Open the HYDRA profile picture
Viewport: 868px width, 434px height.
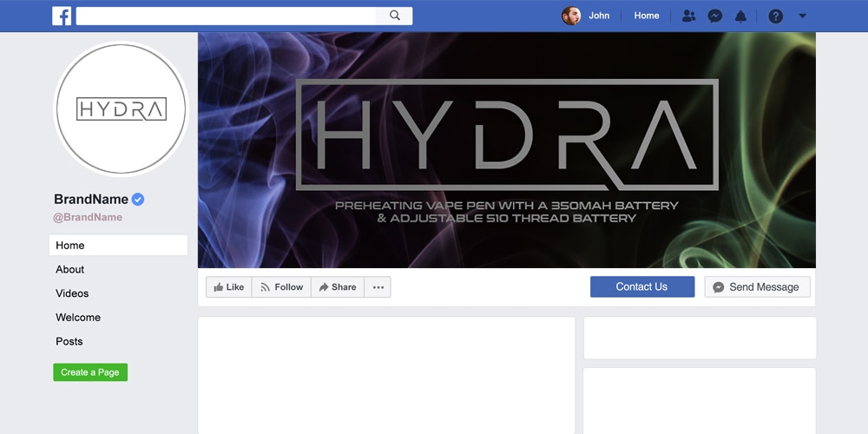(x=122, y=108)
